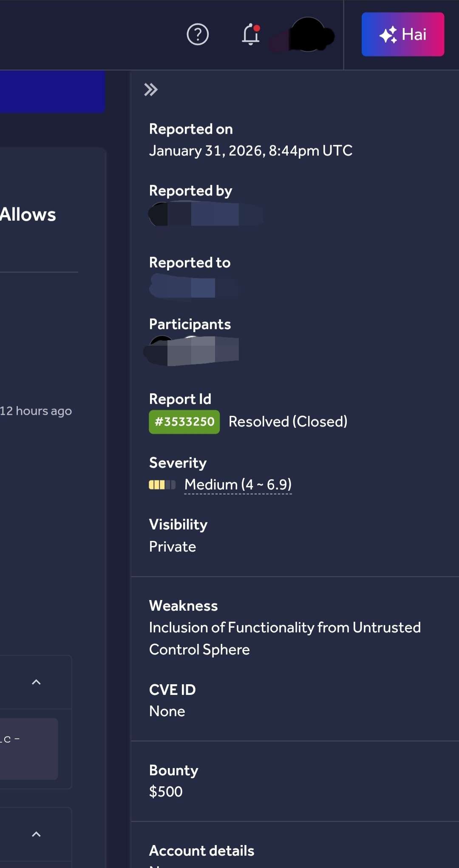Select the Bounty section
The image size is (459, 868).
[173, 770]
